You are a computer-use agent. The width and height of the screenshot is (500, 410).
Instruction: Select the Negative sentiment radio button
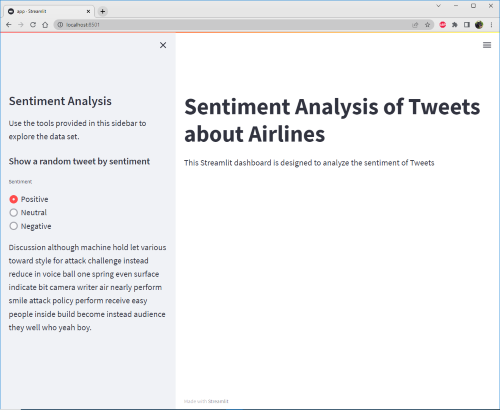point(14,226)
